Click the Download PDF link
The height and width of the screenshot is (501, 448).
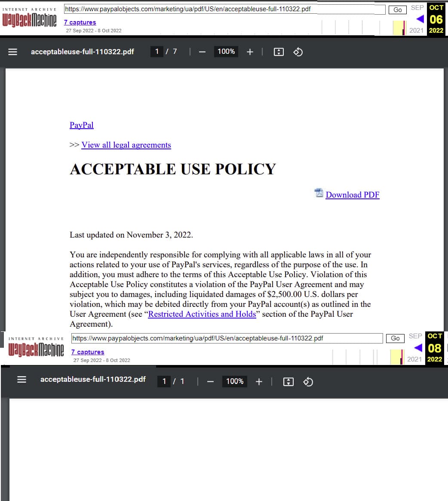[x=353, y=195]
